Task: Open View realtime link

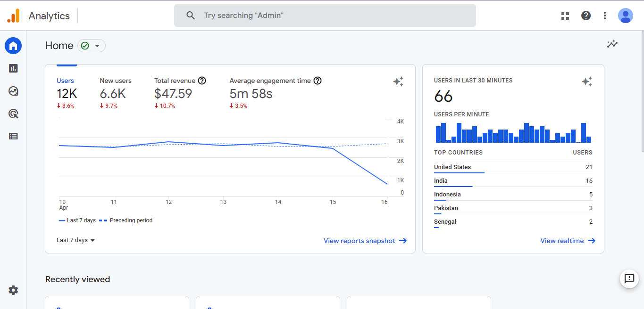Action: [x=568, y=241]
